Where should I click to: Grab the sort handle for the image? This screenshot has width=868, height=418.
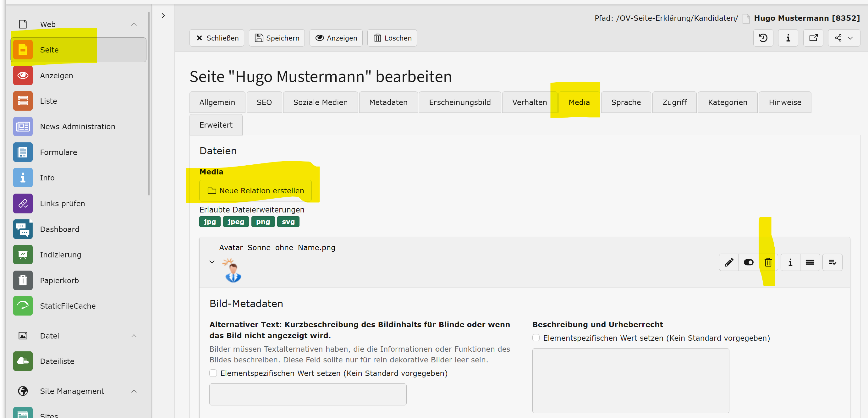click(810, 262)
